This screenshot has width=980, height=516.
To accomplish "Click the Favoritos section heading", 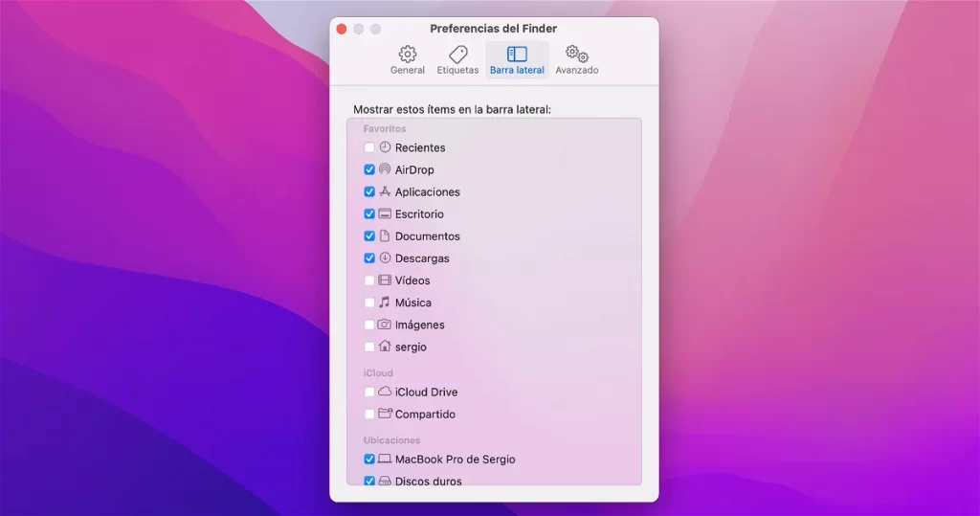I will [385, 128].
